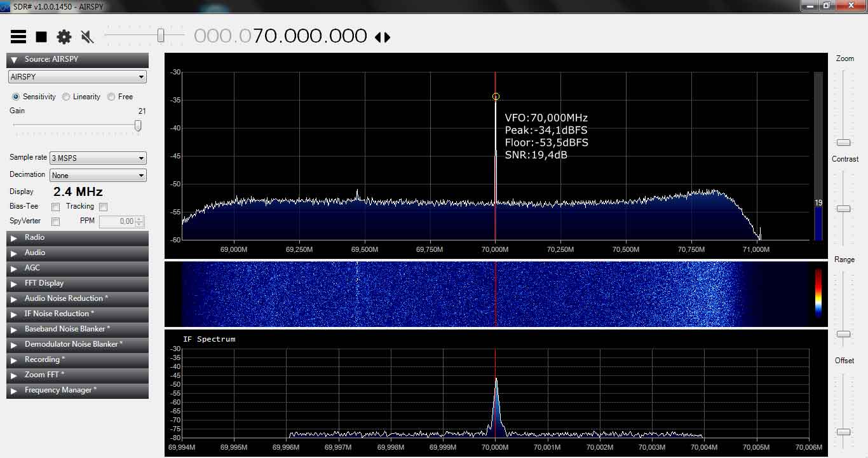Expand the Recording panel
Image resolution: width=868 pixels, height=458 pixels.
[x=78, y=359]
